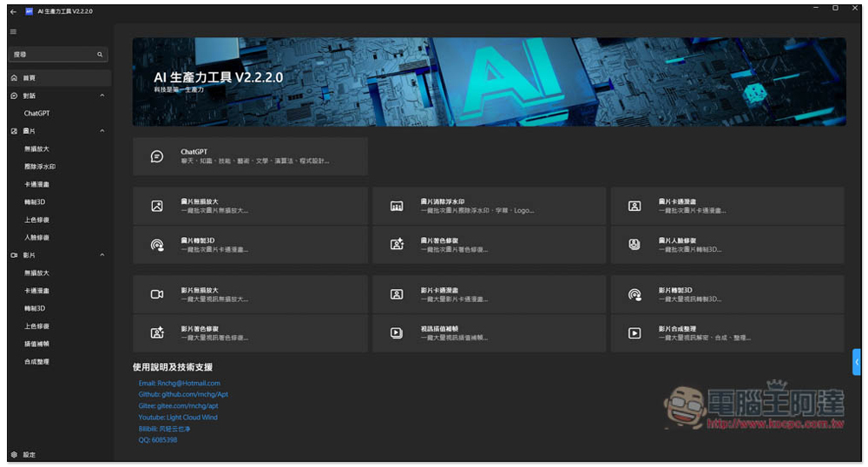Select 合成整理 in the sidebar
Viewport: 868px width, 467px height.
pos(36,361)
